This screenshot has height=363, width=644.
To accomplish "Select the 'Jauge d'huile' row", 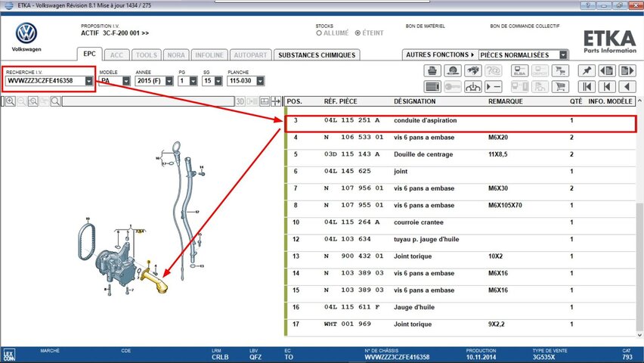I will click(460, 310).
